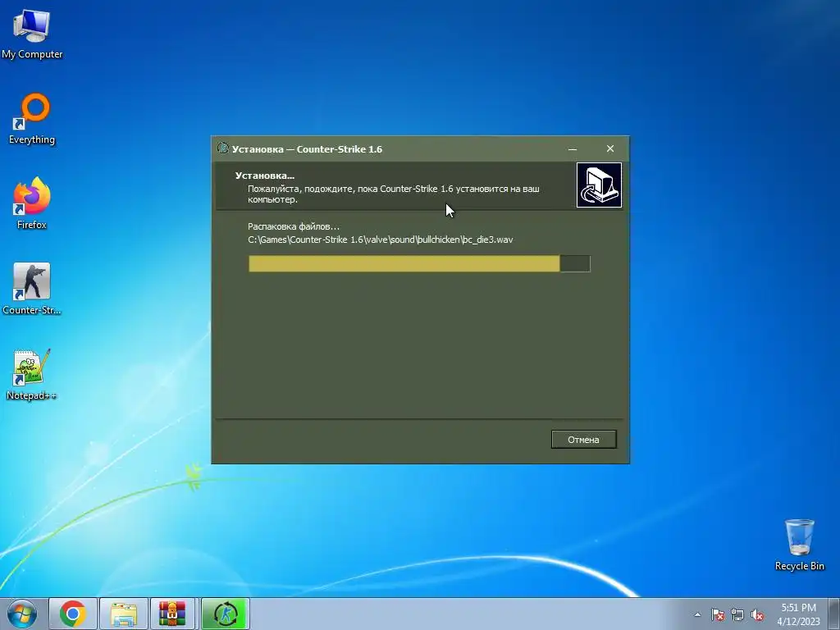Switch to the Counter-Strike installer taskbar button
Screen dimensions: 840x630
(226, 614)
